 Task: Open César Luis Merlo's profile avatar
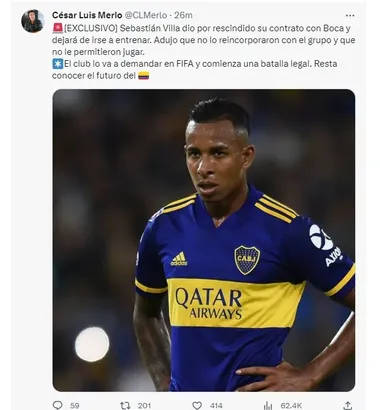click(33, 21)
